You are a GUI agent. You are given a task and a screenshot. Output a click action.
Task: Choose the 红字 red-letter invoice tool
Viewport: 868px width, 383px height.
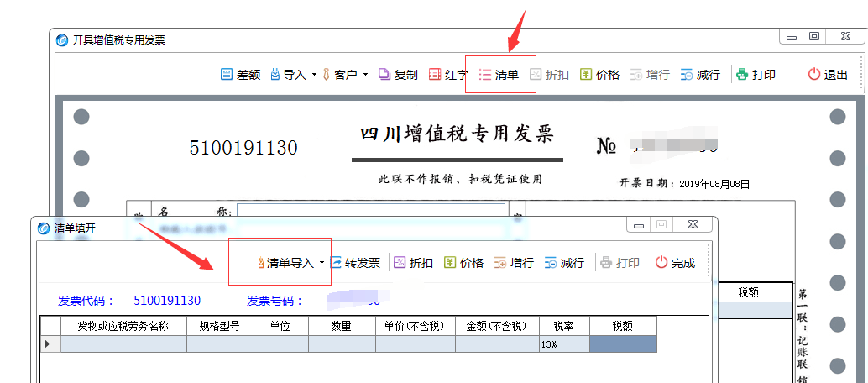pos(449,75)
